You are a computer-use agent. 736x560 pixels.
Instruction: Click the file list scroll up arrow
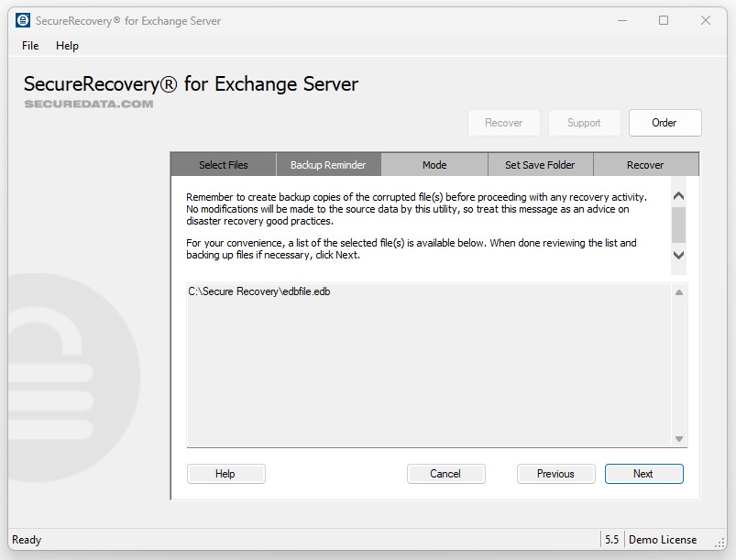[679, 292]
